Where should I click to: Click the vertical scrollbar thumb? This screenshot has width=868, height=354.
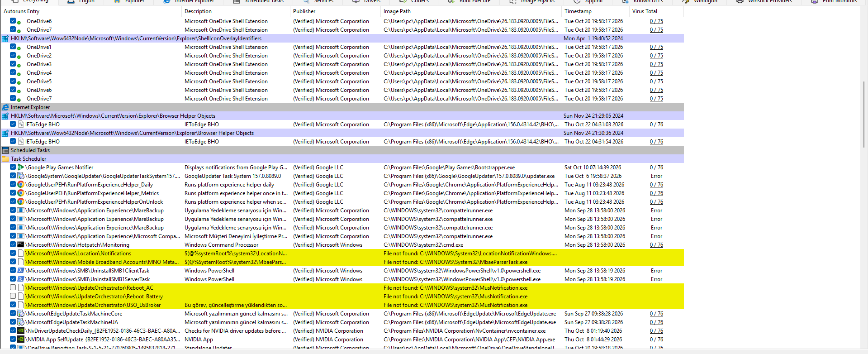tap(864, 114)
